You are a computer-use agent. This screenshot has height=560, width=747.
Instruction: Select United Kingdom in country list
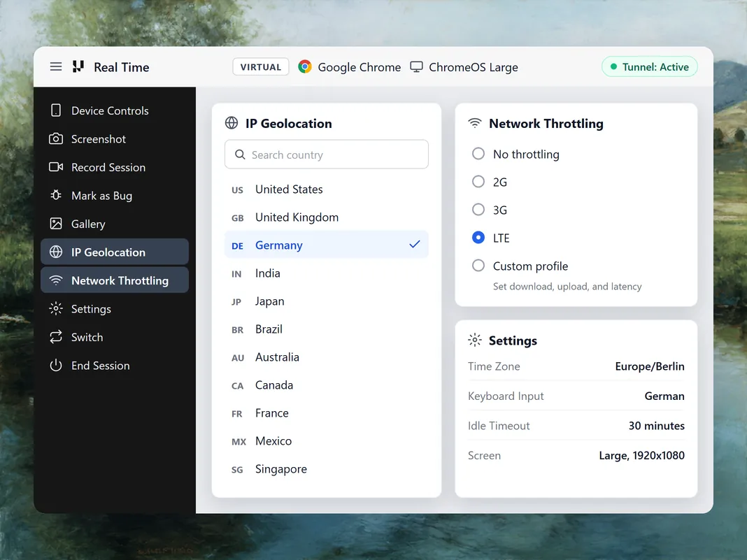pyautogui.click(x=327, y=217)
